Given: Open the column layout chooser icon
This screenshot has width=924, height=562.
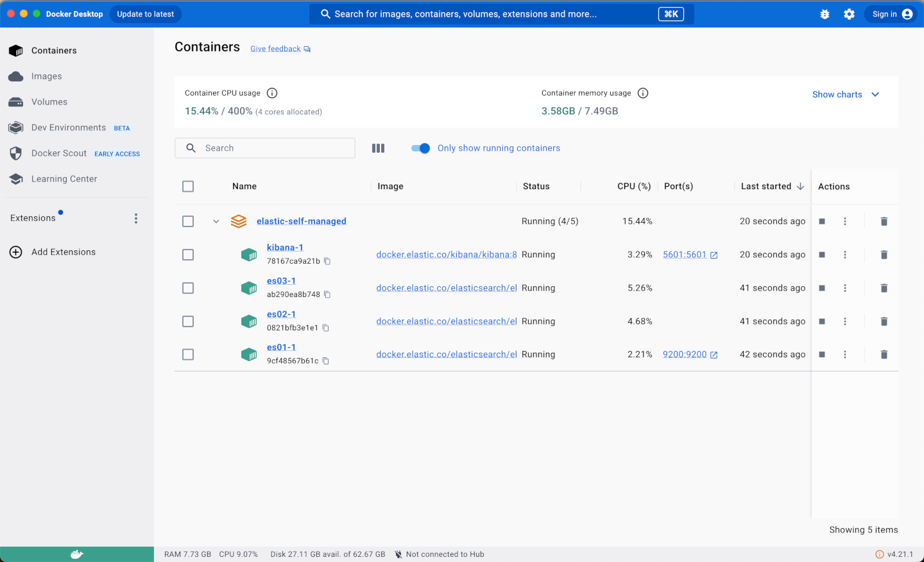Looking at the screenshot, I should pos(378,148).
